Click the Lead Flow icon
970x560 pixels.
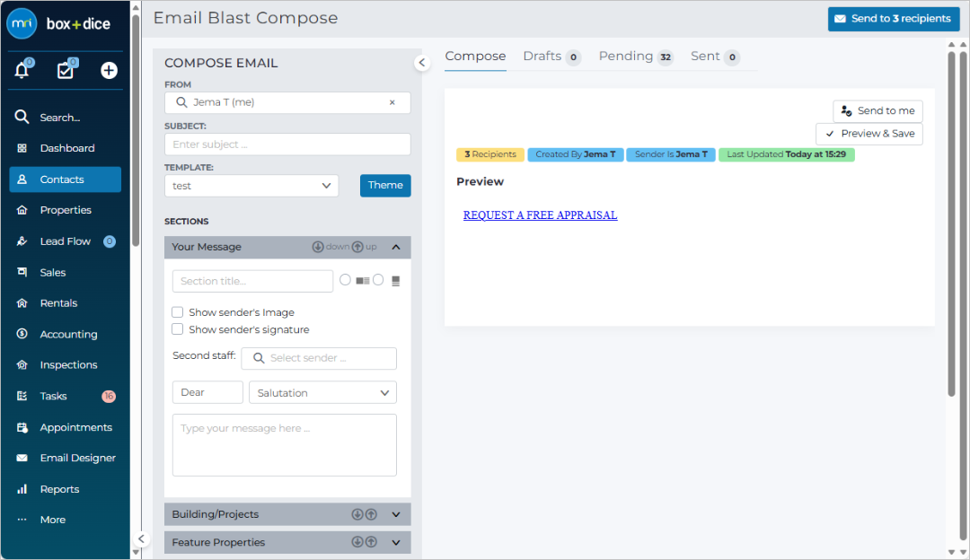click(22, 241)
